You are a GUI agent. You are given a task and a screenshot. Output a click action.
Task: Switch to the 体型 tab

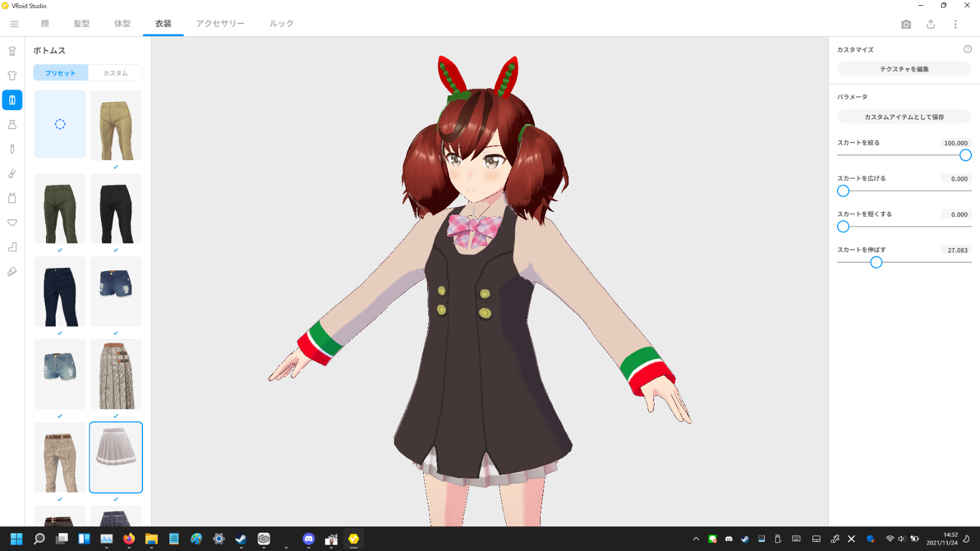[x=122, y=24]
